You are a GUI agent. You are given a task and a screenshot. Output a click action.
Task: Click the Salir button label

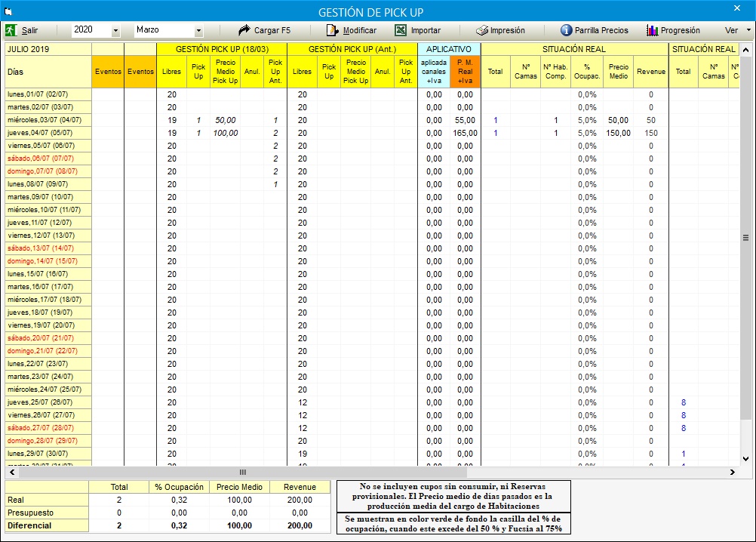click(x=29, y=30)
